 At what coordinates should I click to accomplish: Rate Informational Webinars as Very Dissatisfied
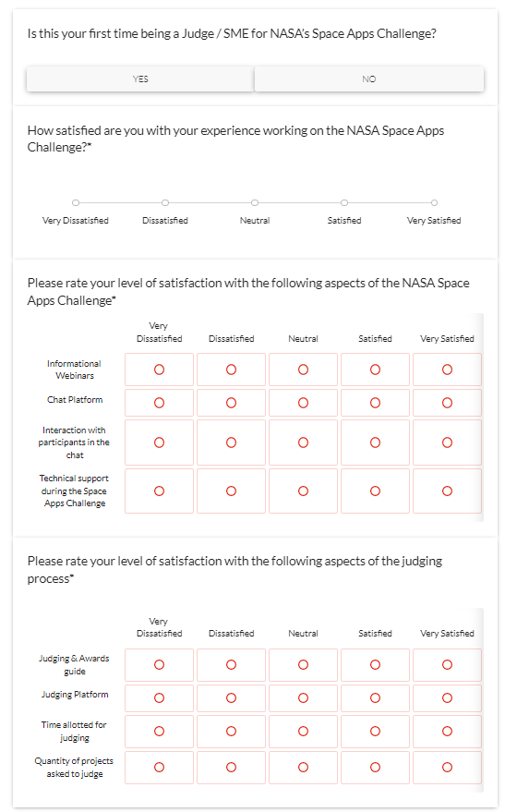(x=160, y=370)
